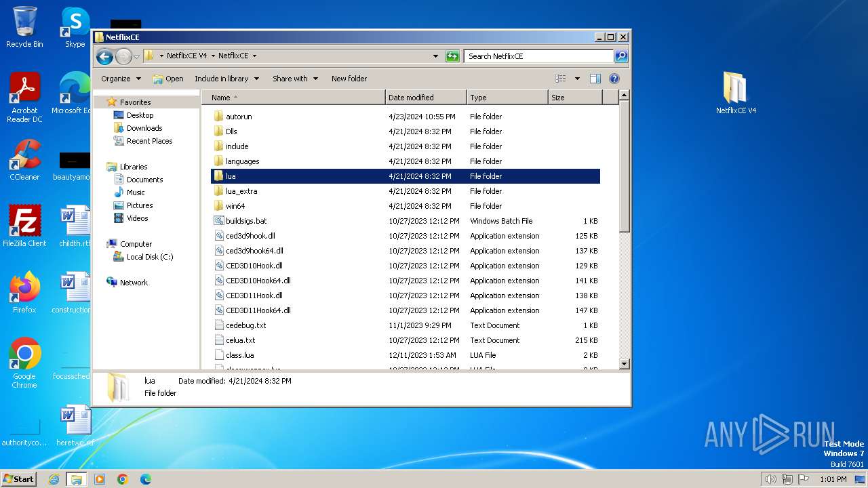Click Search NetflixCE input field
The width and height of the screenshot is (868, 488).
coord(538,56)
